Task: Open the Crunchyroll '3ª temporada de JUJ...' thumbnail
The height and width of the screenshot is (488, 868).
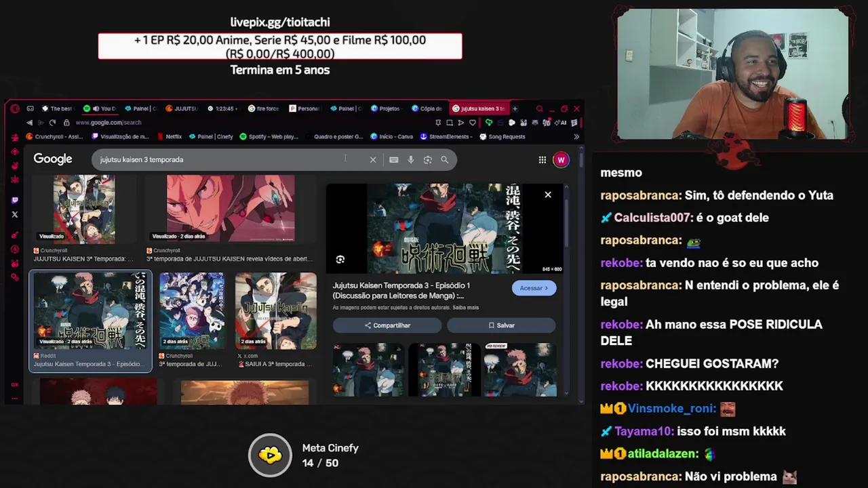Action: (192, 310)
